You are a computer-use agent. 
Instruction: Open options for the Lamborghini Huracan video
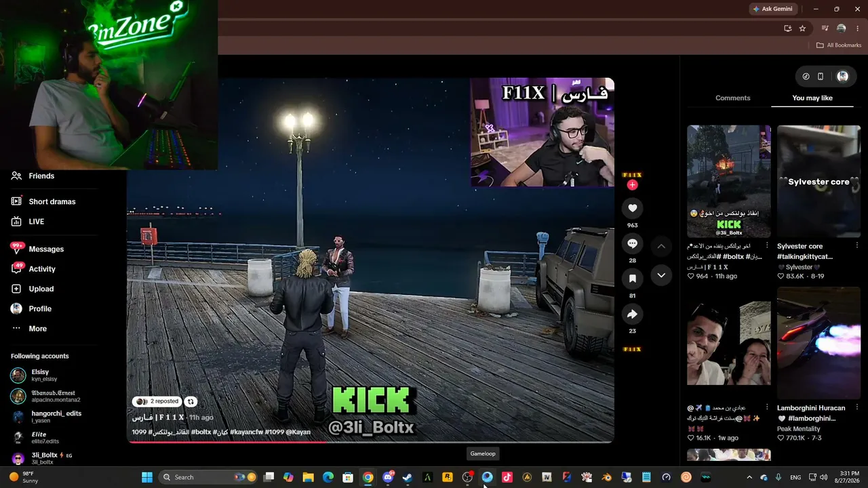coord(857,408)
